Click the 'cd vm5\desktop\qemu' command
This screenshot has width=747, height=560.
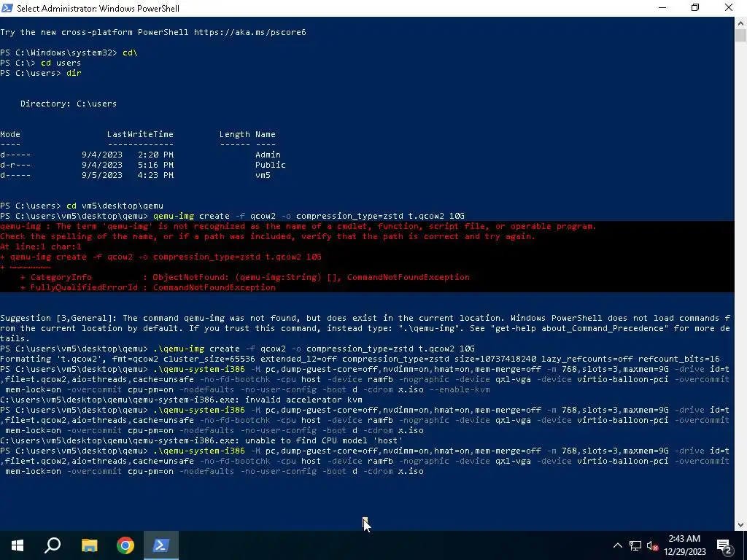pos(115,206)
